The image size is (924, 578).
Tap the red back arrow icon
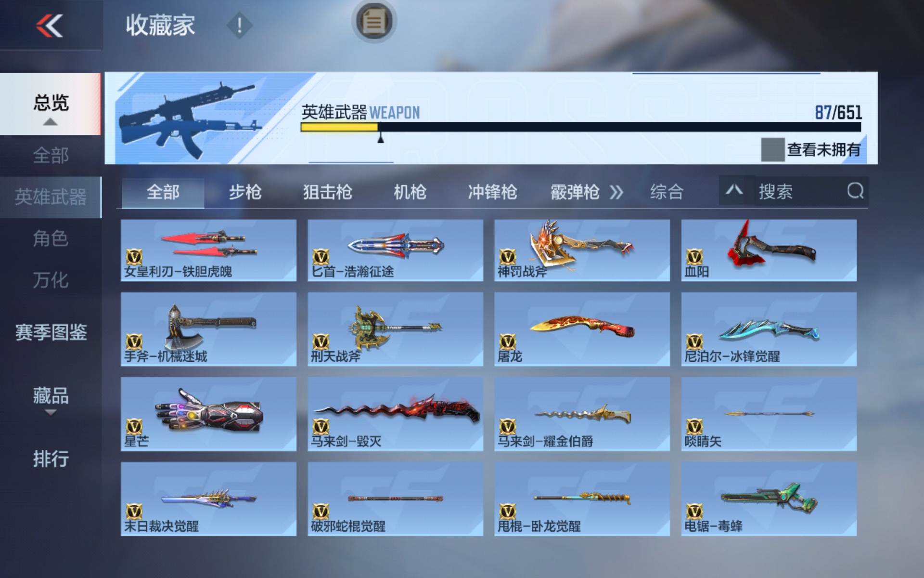pyautogui.click(x=50, y=26)
